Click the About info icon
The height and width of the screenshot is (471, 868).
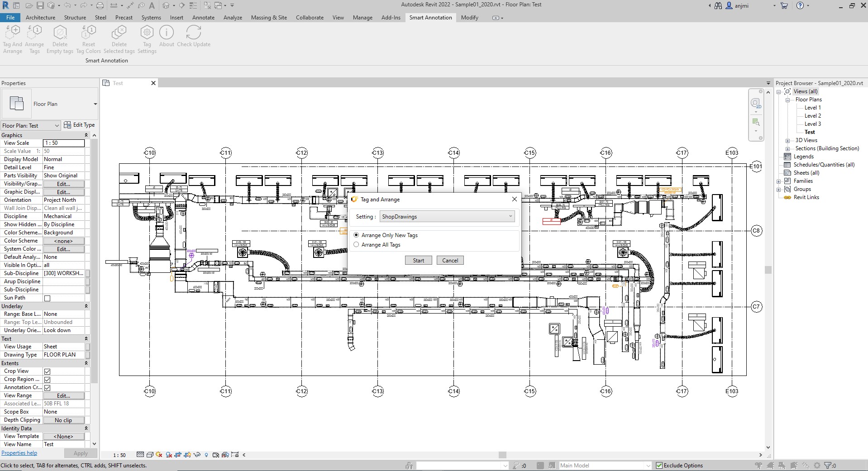[167, 33]
